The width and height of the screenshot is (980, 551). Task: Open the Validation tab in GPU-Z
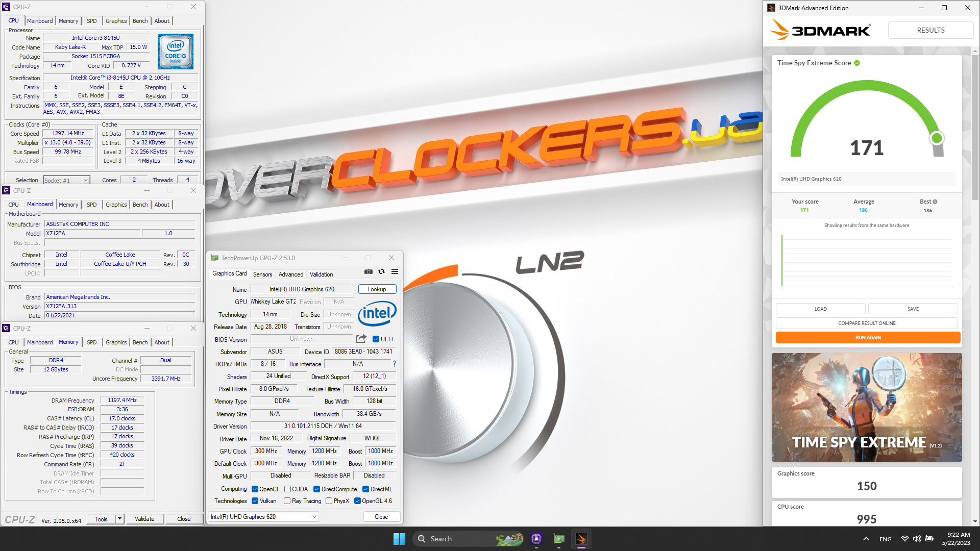coord(321,274)
